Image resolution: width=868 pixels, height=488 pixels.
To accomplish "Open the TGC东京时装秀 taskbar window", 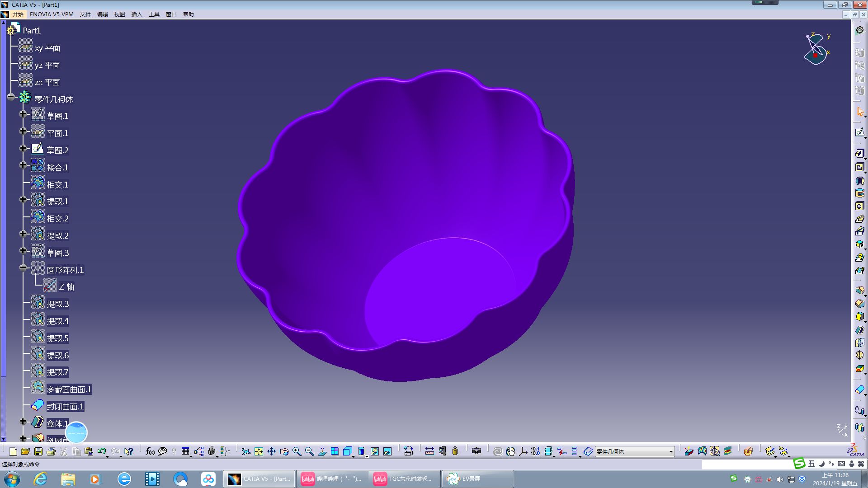I will click(405, 479).
